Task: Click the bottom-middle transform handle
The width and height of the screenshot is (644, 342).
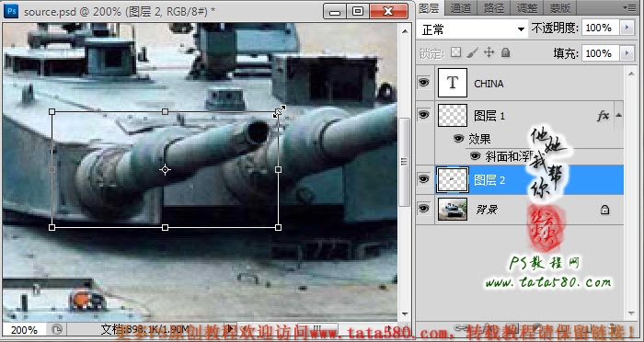Action: (165, 227)
